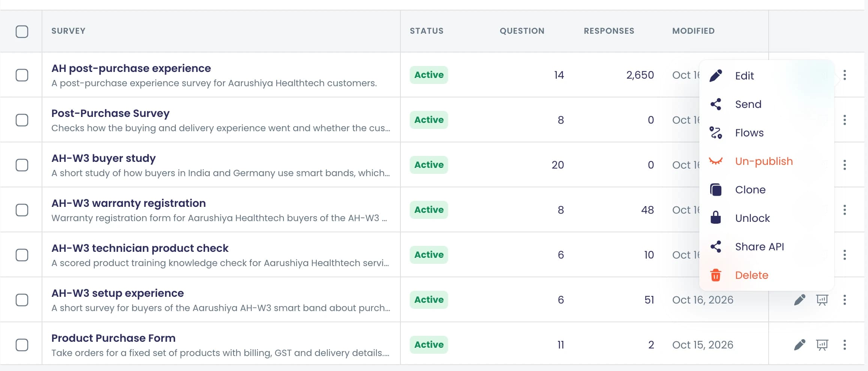
Task: Open three-dot menu for Post-Purchase Survey
Action: pos(844,120)
